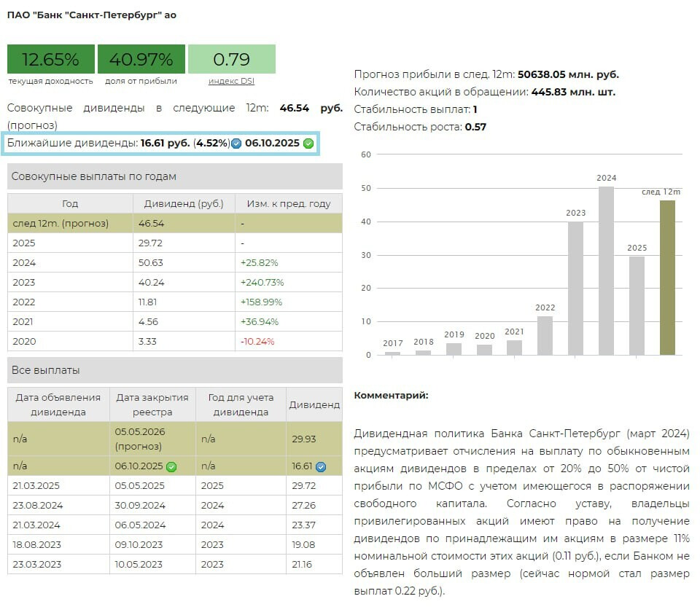Click the 40.97% profit share badge

coord(141,59)
